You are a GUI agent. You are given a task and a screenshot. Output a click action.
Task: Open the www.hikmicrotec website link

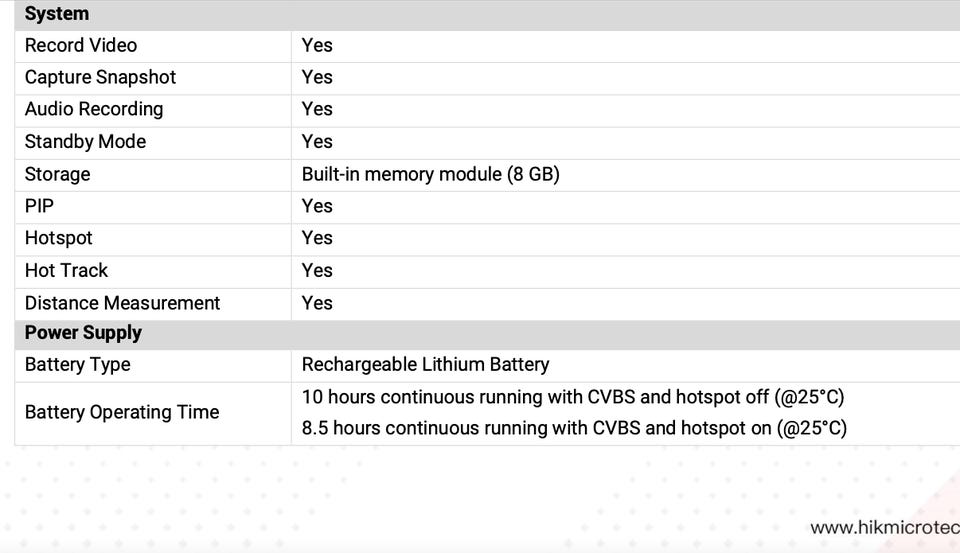tap(884, 527)
